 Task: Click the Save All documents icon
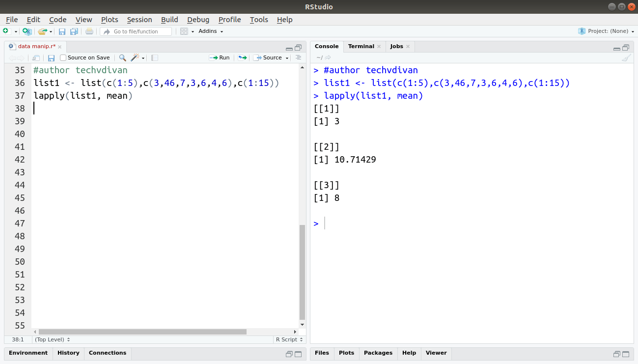[74, 31]
